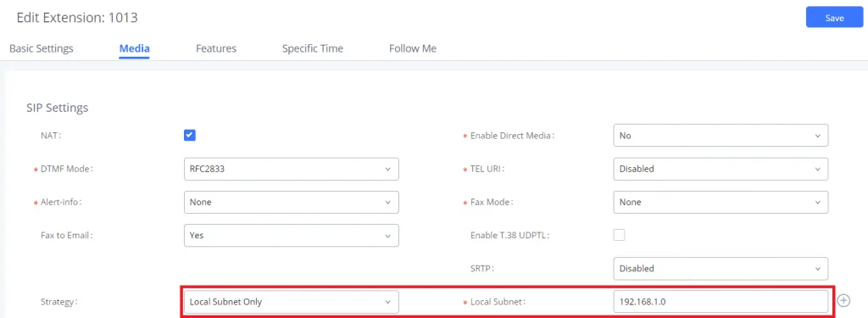Click the plus icon next to Local Subnet
The height and width of the screenshot is (318, 868).
(843, 300)
